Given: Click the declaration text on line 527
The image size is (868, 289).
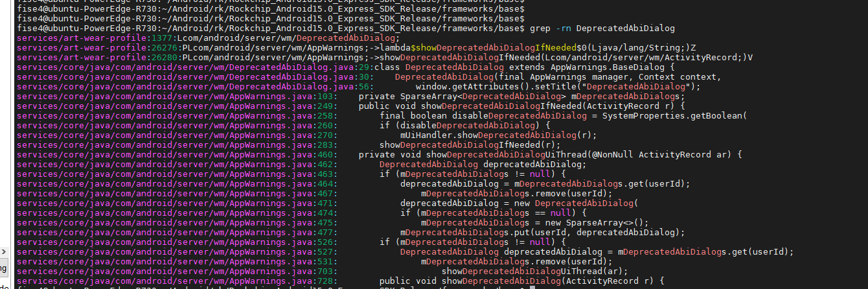Looking at the screenshot, I should coord(597,252).
